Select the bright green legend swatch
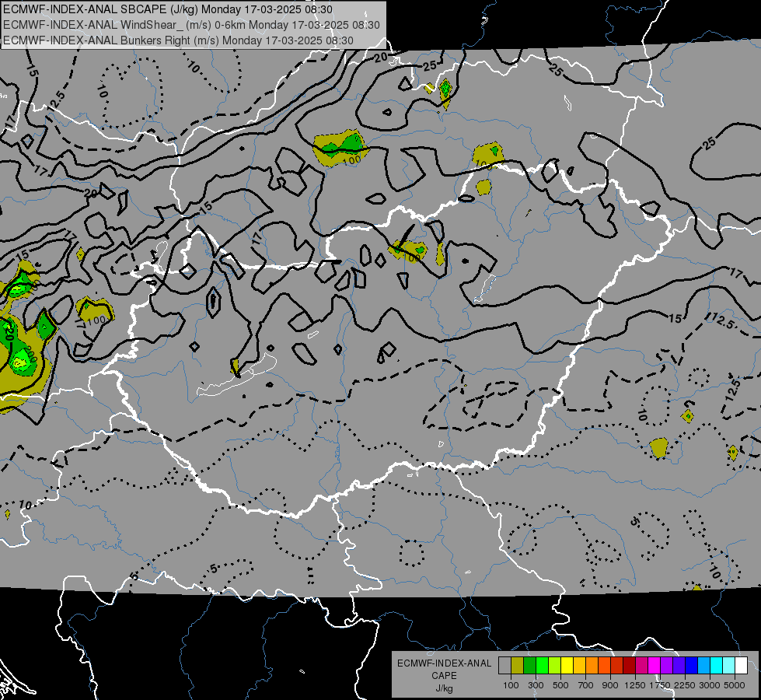This screenshot has width=761, height=700. click(x=542, y=666)
